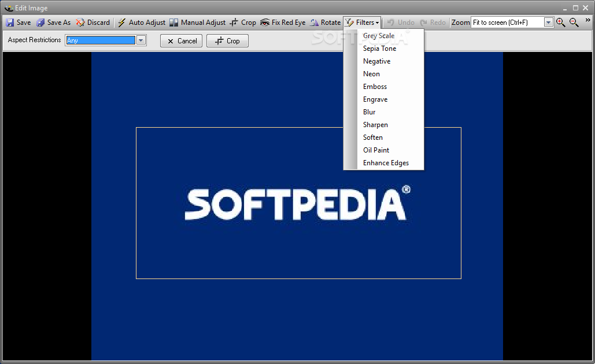Choose the Engrave filter
Image resolution: width=595 pixels, height=364 pixels.
[383, 99]
